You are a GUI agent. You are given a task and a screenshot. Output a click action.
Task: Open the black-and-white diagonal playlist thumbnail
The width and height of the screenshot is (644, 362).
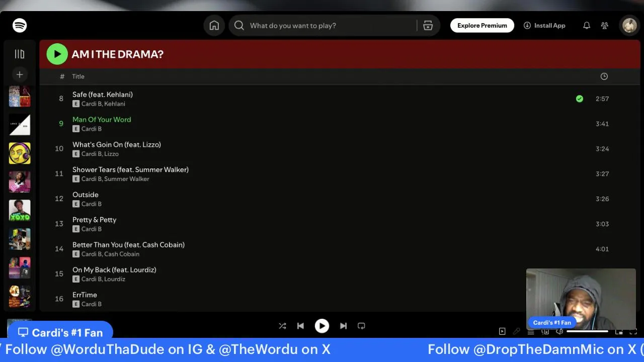tap(20, 125)
